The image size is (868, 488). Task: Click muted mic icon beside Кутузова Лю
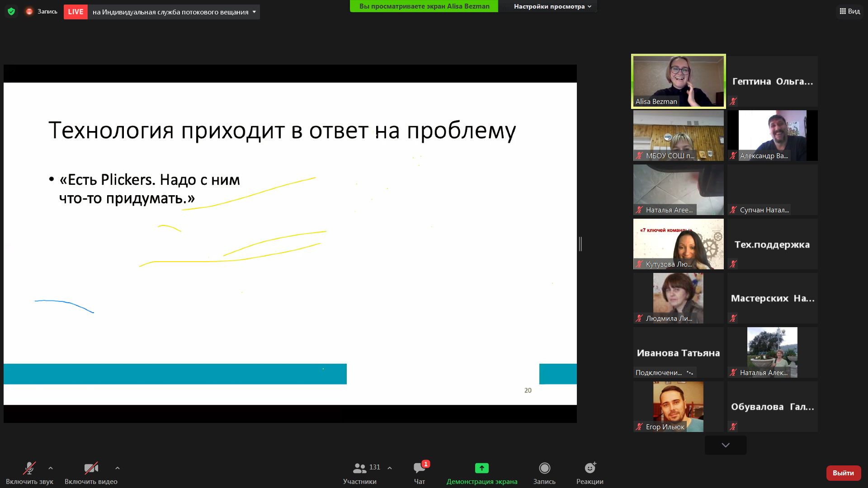click(x=639, y=264)
